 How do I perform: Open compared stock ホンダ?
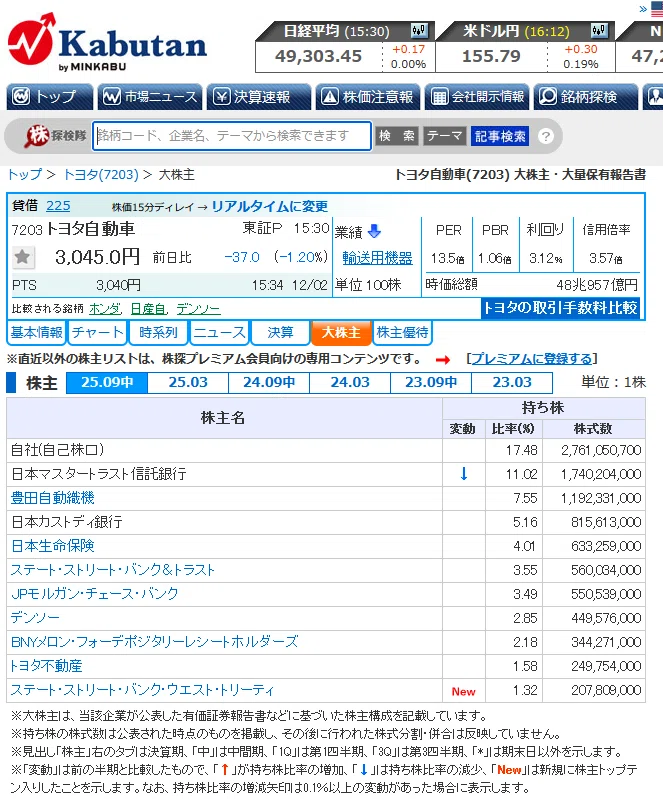pos(104,309)
